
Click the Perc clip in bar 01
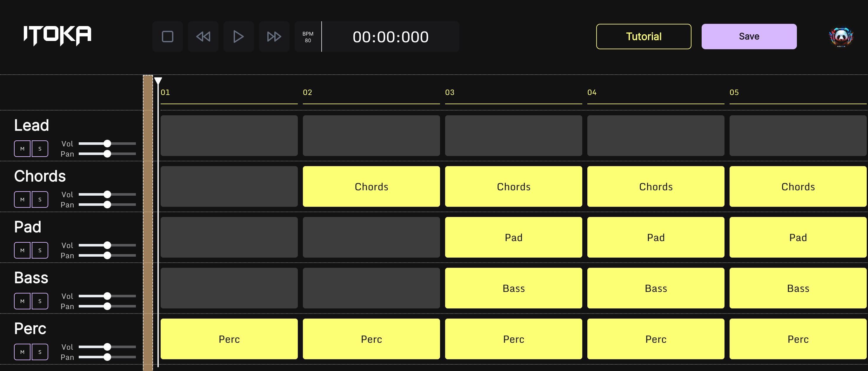pos(229,339)
